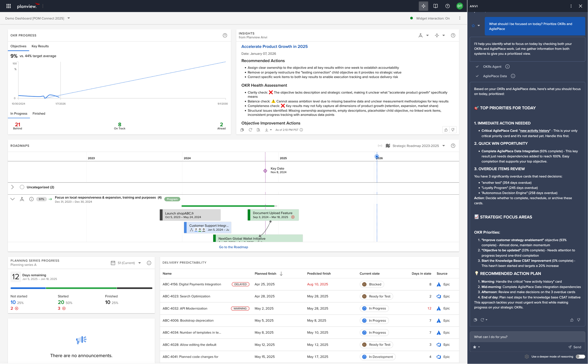Click the Anvi sparkle icon in header
The image size is (588, 364).
point(423,6)
